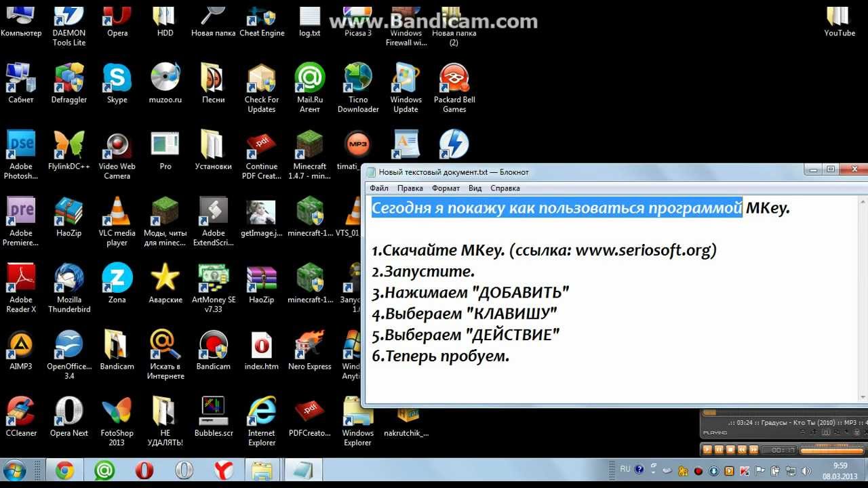This screenshot has width=868, height=488.
Task: Click the orange AIMP volume slider
Action: [832, 451]
